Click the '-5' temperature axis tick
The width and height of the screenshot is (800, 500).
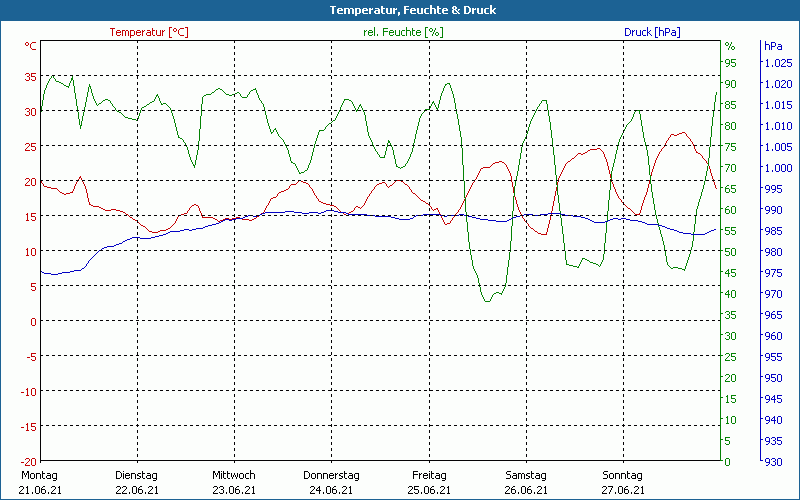click(x=31, y=357)
